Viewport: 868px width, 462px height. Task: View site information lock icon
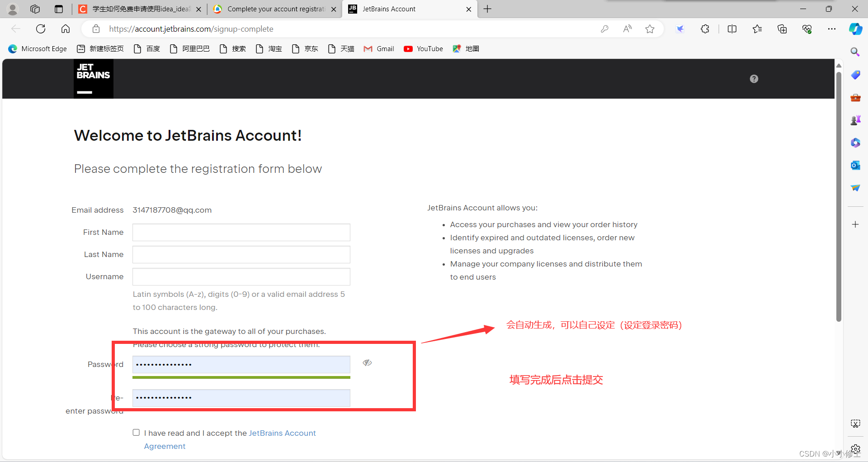point(96,29)
